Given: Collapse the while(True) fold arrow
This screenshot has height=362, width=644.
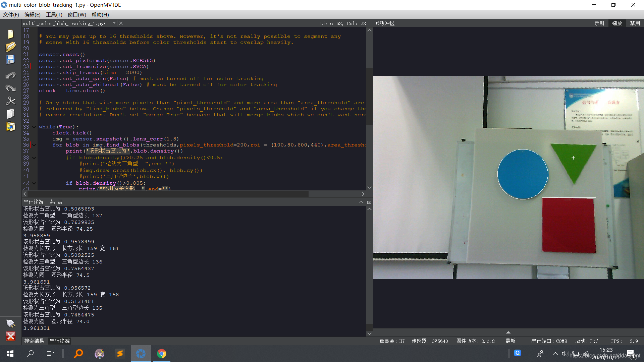Looking at the screenshot, I should [x=34, y=127].
